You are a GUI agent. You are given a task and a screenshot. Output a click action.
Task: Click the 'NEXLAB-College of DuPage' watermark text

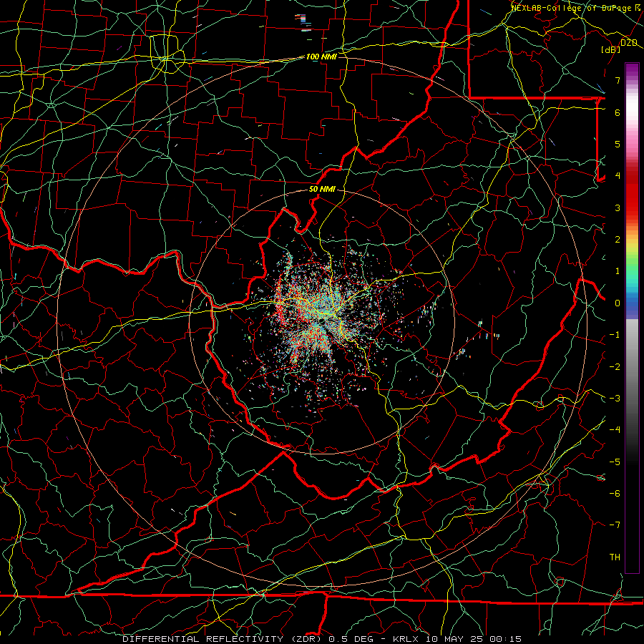571,8
